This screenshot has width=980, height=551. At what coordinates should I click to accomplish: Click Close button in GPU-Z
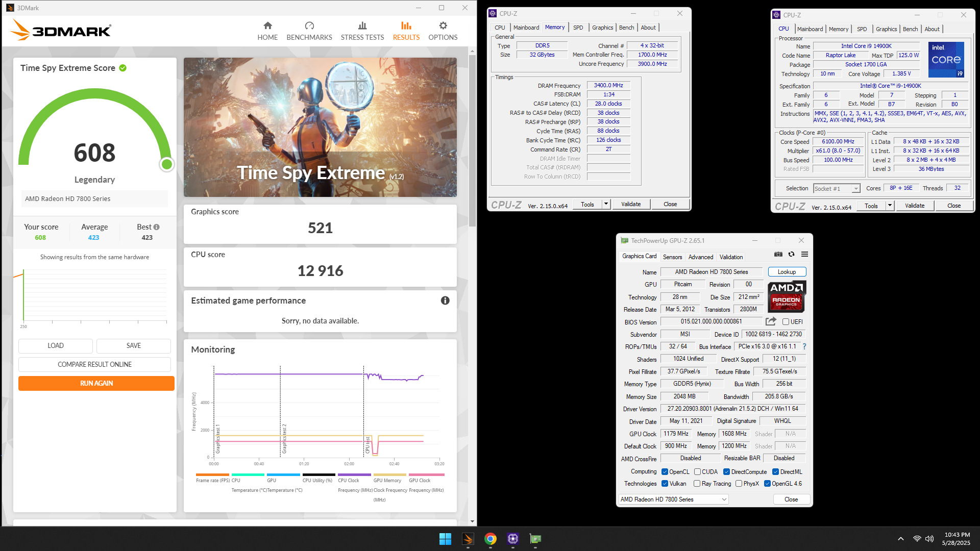point(791,499)
